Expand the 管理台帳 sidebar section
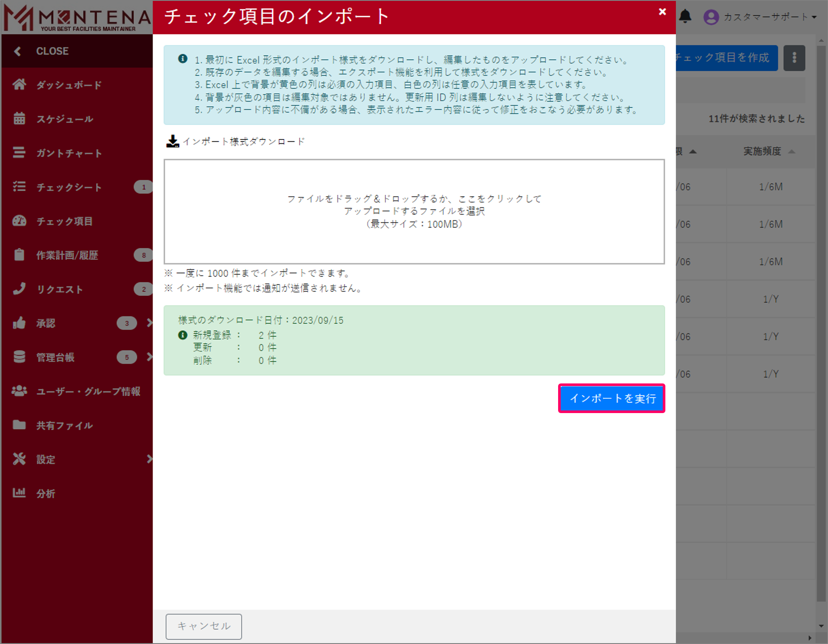The image size is (828, 644). (x=150, y=357)
